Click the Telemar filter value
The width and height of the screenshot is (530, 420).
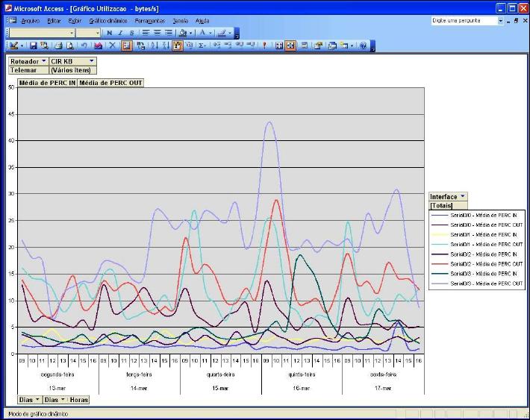pyautogui.click(x=28, y=70)
